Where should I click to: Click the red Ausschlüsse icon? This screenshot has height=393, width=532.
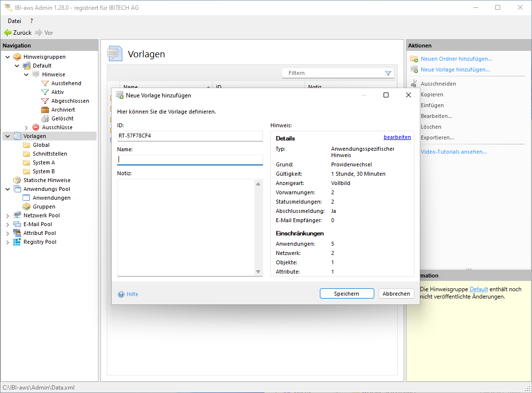pos(36,127)
